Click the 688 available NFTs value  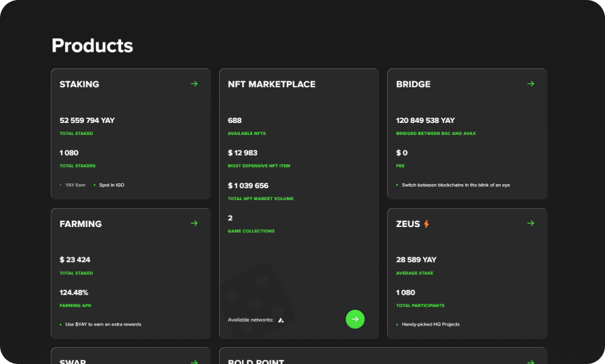pos(235,120)
